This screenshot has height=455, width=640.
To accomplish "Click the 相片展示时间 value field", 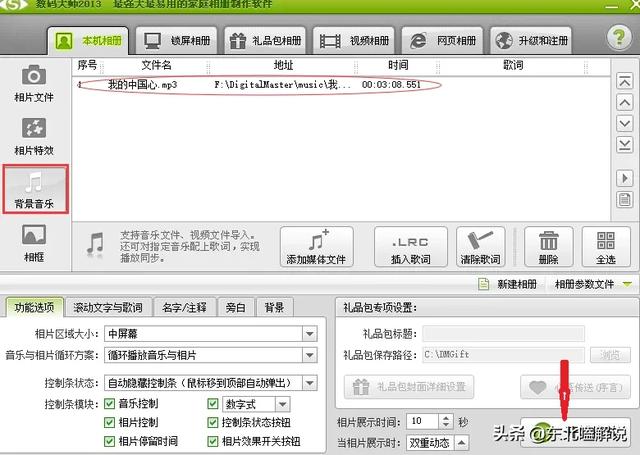I will (423, 421).
